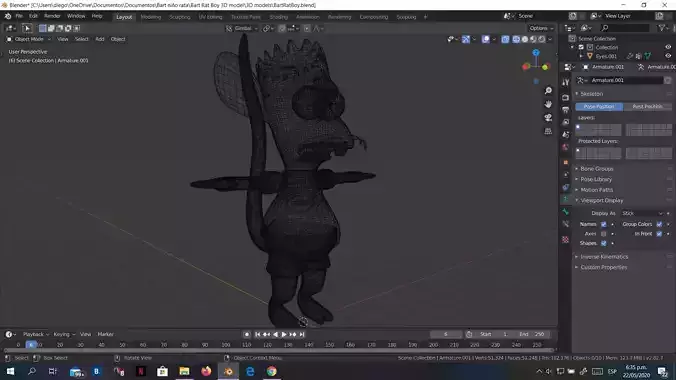The image size is (676, 380).
Task: Toggle show overlays button
Action: [485, 39]
